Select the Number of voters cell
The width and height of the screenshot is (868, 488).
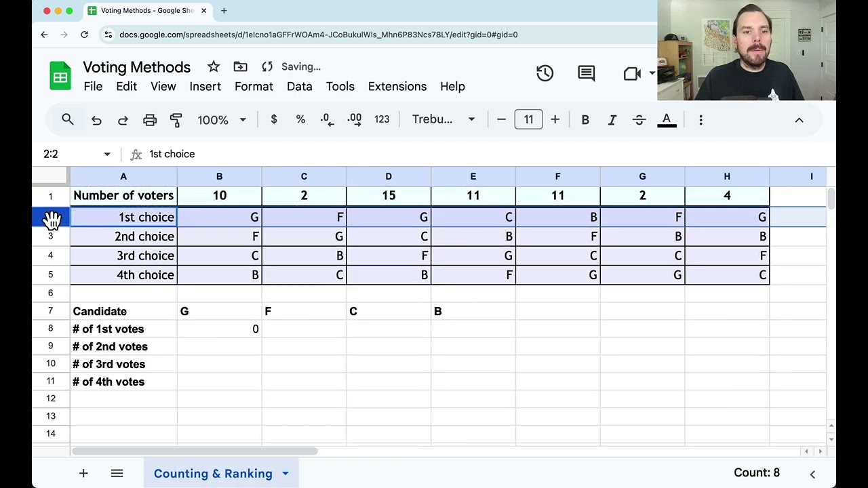123,196
